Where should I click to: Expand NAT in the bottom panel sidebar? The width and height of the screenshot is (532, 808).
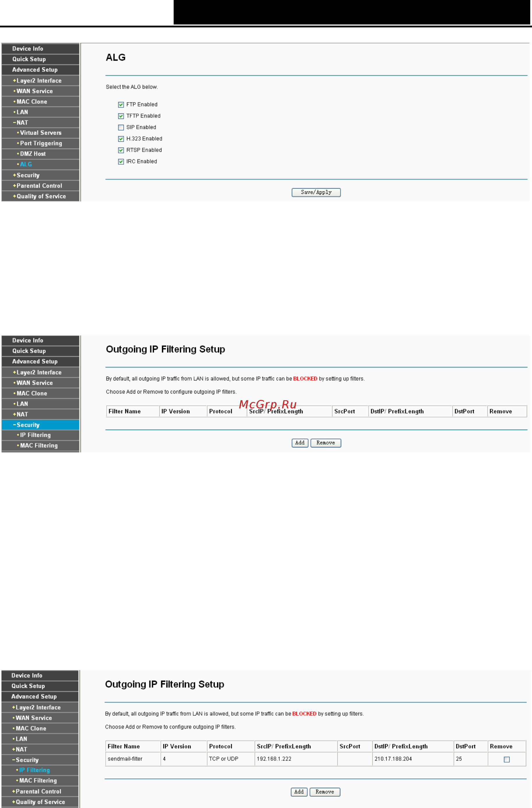40,749
